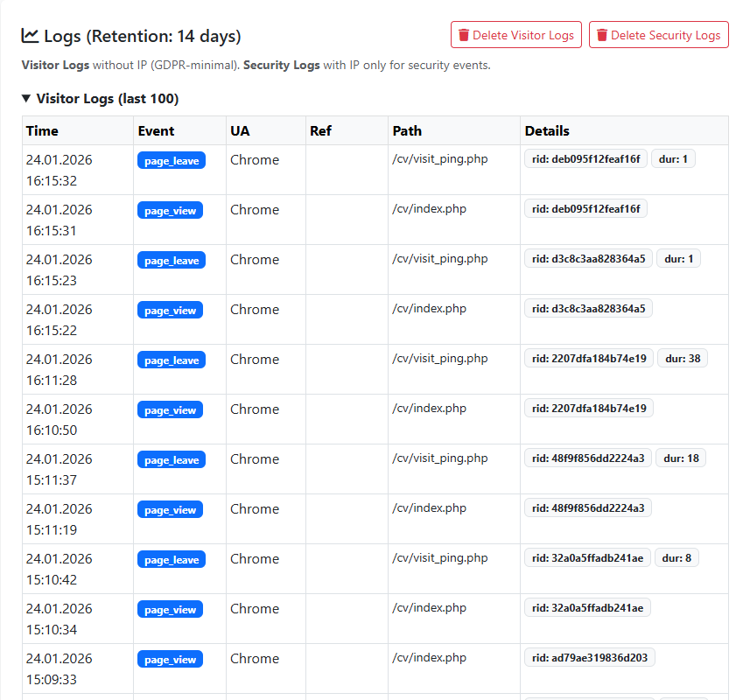Select the 'dur: 8' detail badge
This screenshot has width=736, height=700.
coord(677,558)
